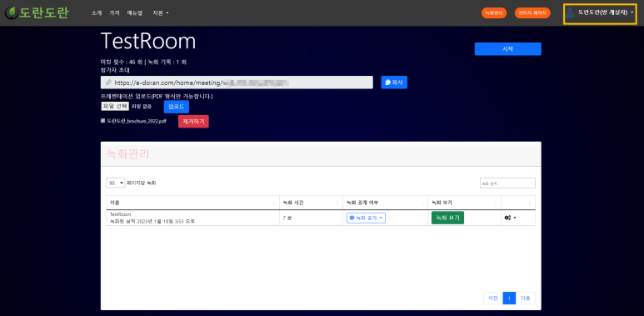Open the 소개 menu item

pos(97,13)
